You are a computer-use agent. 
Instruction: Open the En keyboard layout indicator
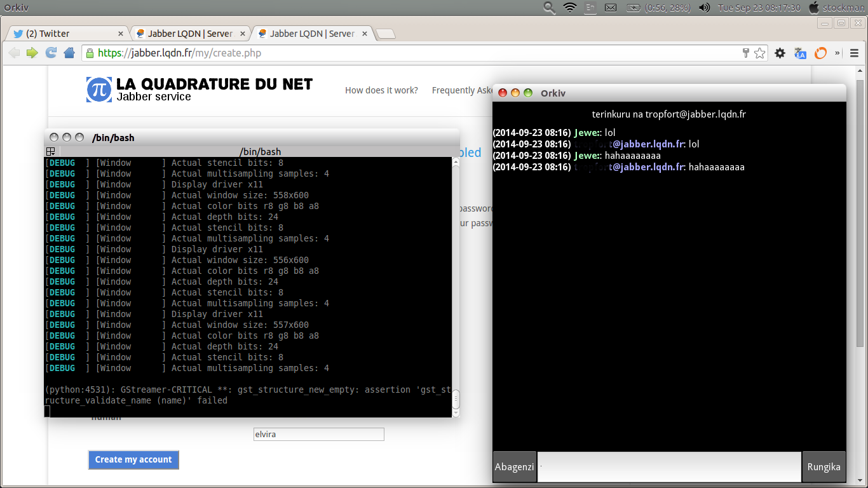tap(590, 8)
